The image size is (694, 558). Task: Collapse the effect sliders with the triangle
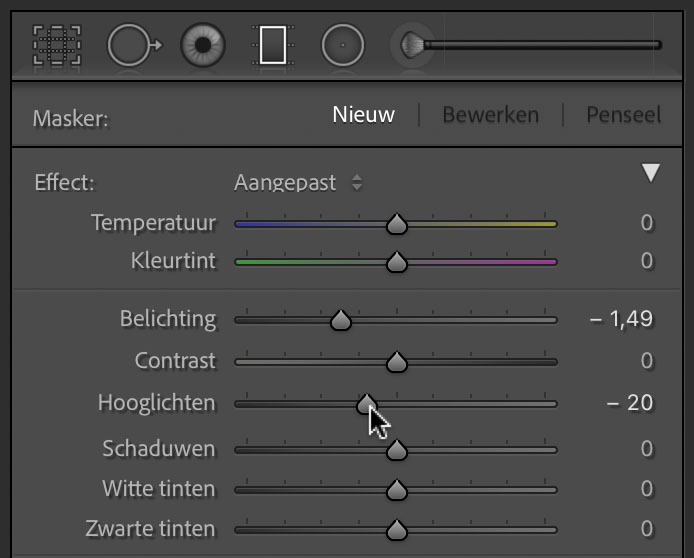pyautogui.click(x=651, y=173)
